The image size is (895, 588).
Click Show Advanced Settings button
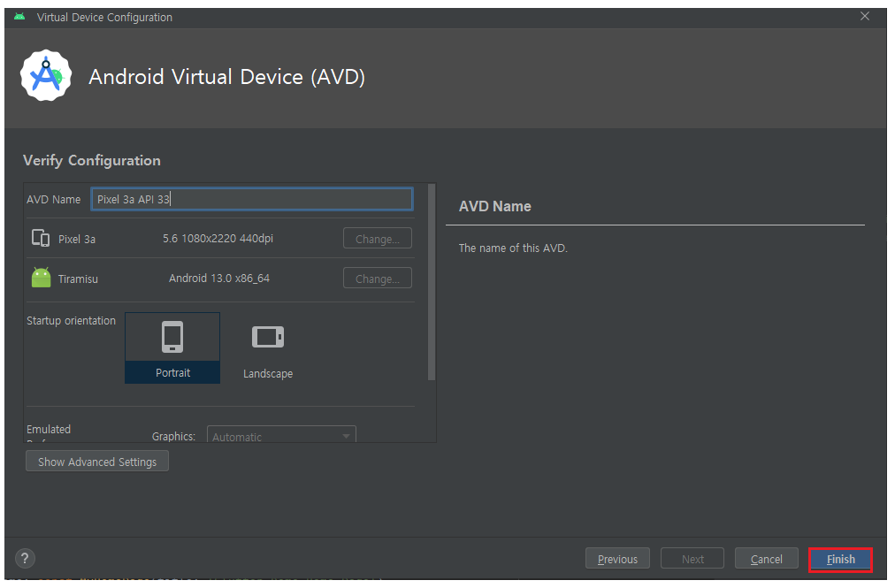click(97, 462)
